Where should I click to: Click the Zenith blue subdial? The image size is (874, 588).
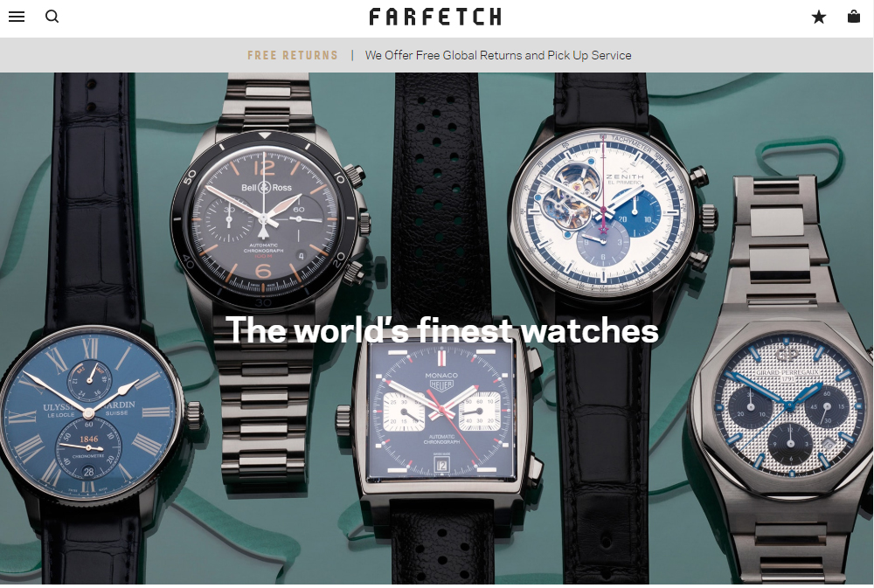tap(639, 211)
